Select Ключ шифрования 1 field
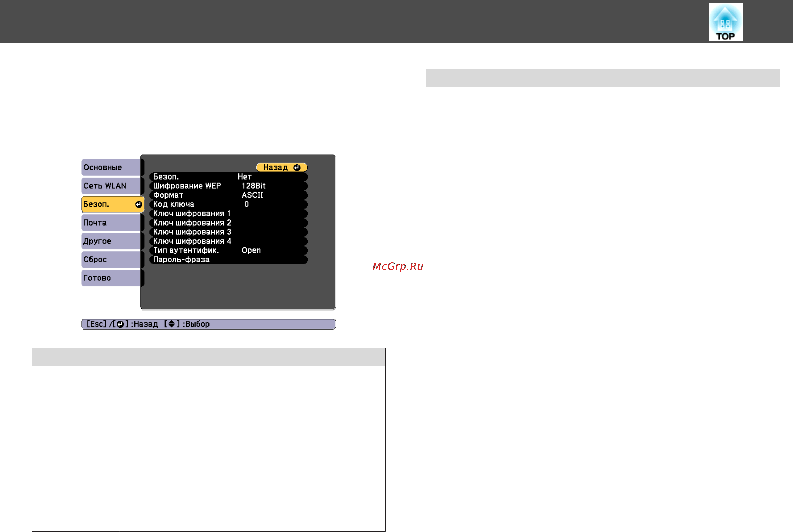This screenshot has height=532, width=793. [229, 213]
